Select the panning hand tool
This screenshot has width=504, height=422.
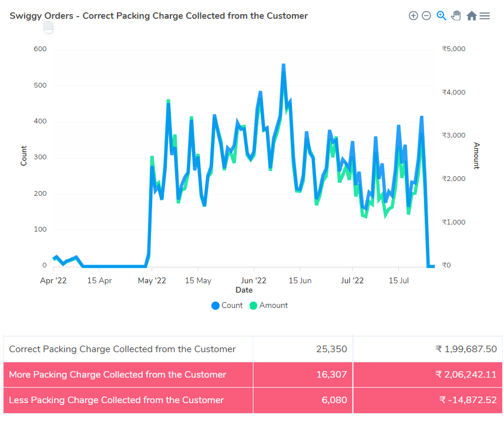pyautogui.click(x=456, y=15)
